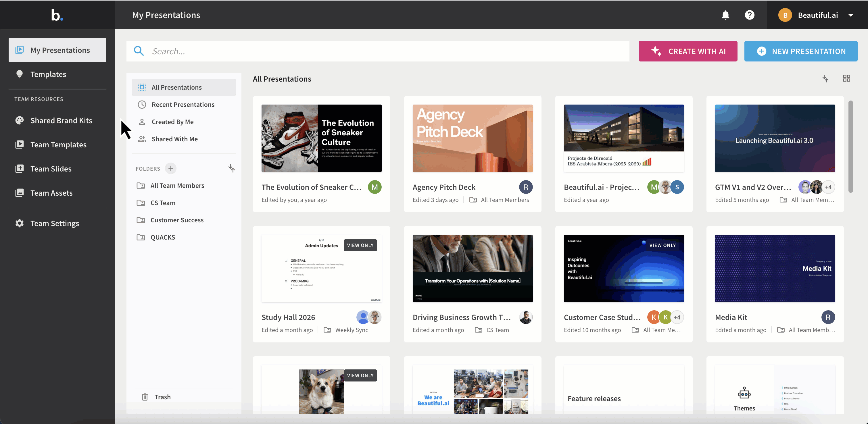Image resolution: width=868 pixels, height=424 pixels.
Task: Click the Agency Pitch Deck title
Action: (x=444, y=187)
